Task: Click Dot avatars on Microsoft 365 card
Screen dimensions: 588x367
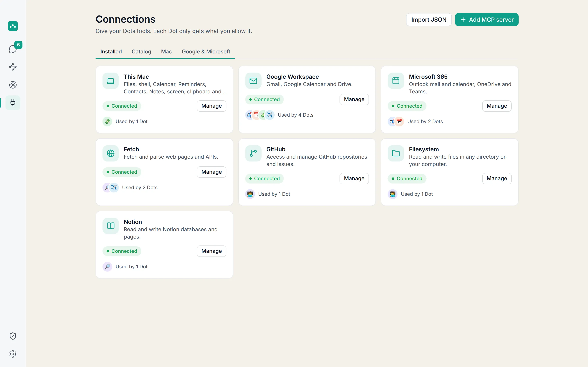Action: tap(396, 121)
